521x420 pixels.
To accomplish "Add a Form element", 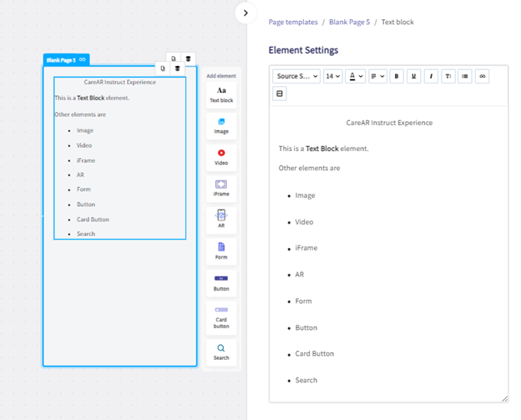I will pos(221,251).
